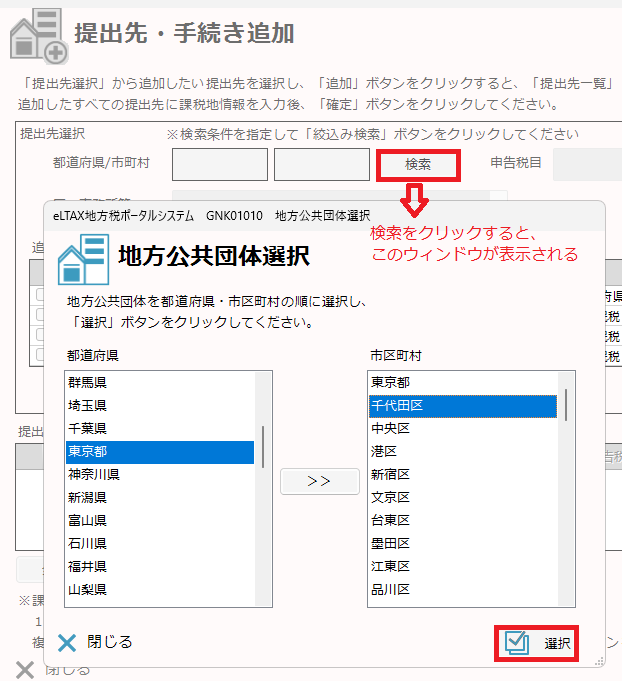Select 福井県 in prefecture list

[x=160, y=567]
